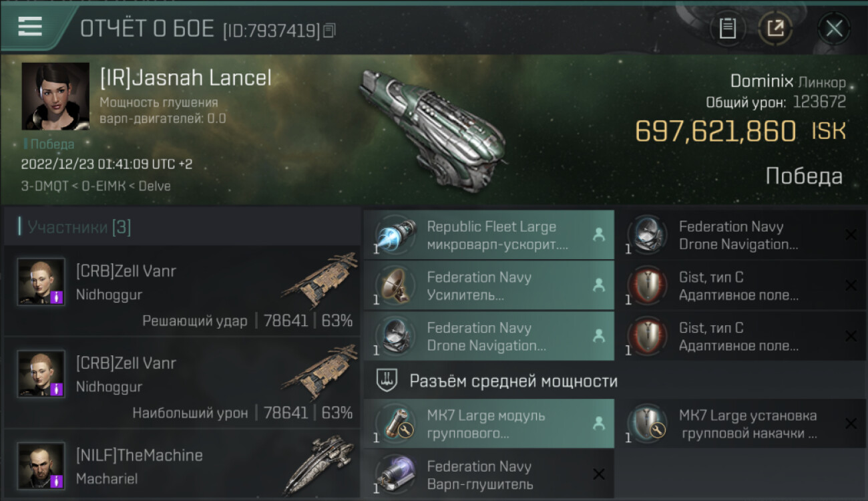Open info badge on TheMachine's portrait
The width and height of the screenshot is (868, 501).
pyautogui.click(x=57, y=481)
